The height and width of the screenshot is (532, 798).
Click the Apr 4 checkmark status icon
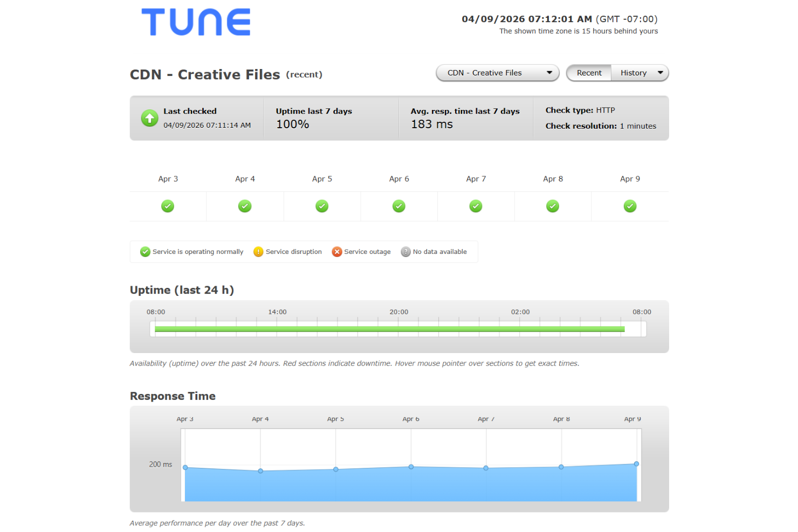pyautogui.click(x=245, y=206)
